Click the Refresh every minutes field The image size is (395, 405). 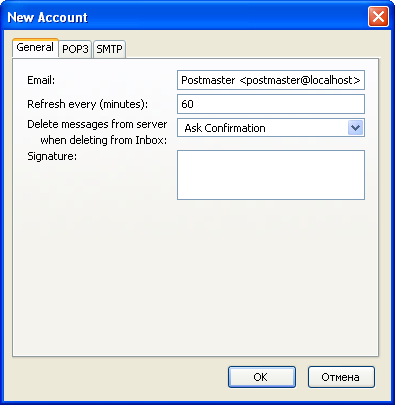(x=271, y=104)
